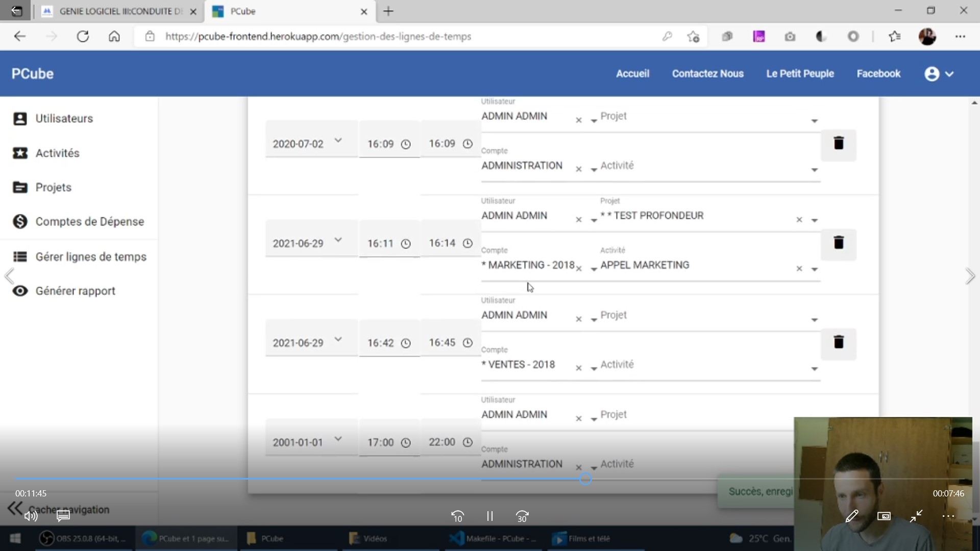
Task: Expand Projet dropdown in 2020-07-02 row
Action: pos(815,121)
